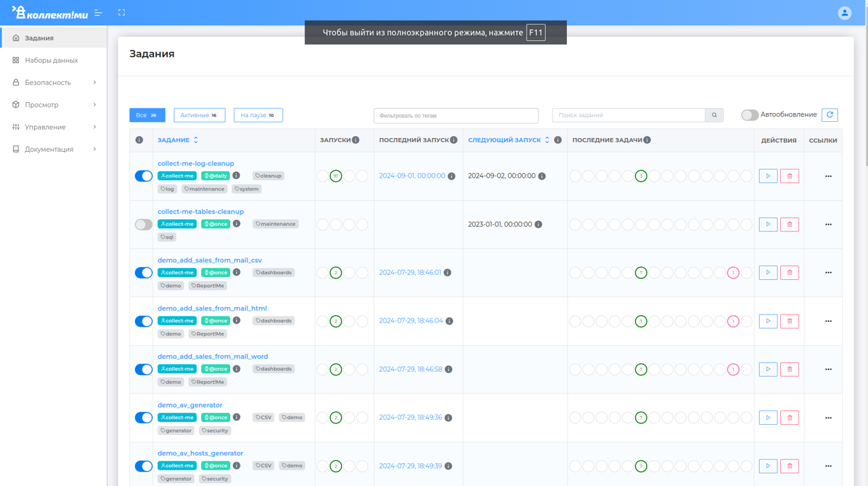Delete demo_av_hosts_generator job
This screenshot has width=868, height=486.
click(x=790, y=466)
